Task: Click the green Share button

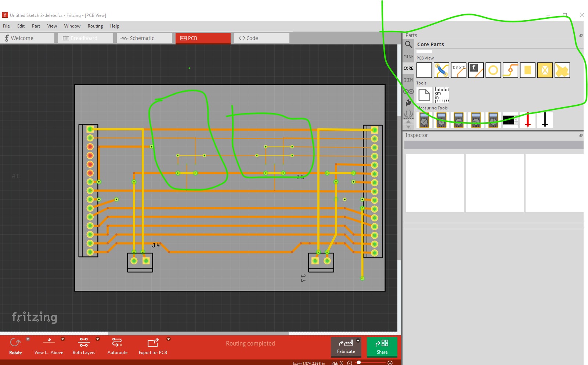Action: [x=382, y=347]
